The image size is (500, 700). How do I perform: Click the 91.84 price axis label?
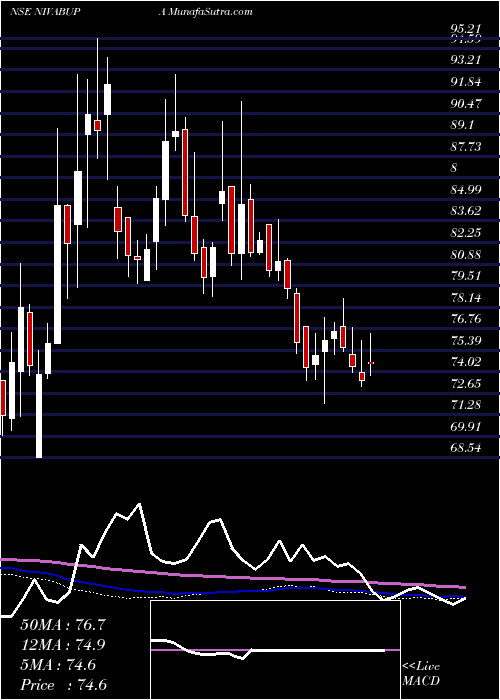(466, 82)
